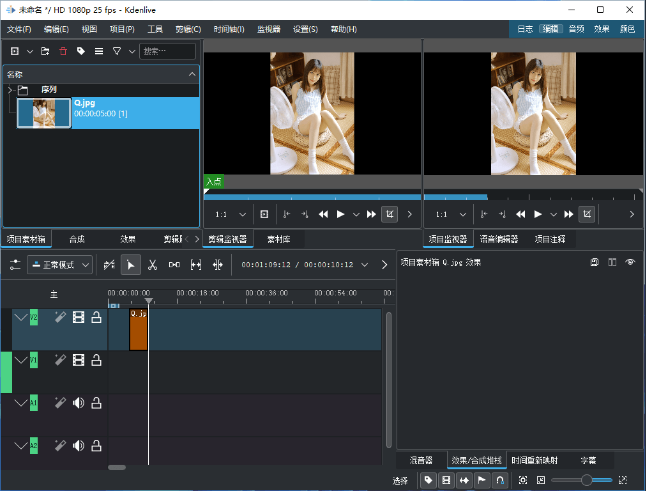
Task: Select the arrow selection tool
Action: point(131,264)
